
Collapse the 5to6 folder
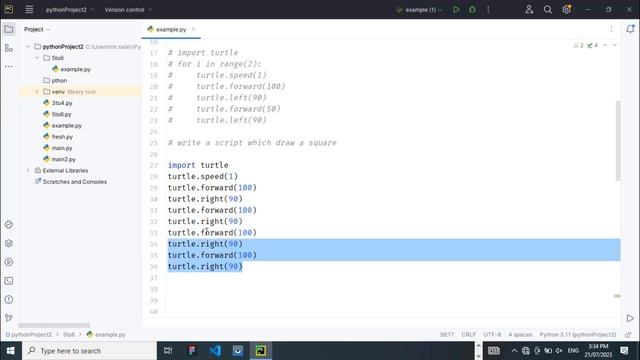[x=37, y=58]
